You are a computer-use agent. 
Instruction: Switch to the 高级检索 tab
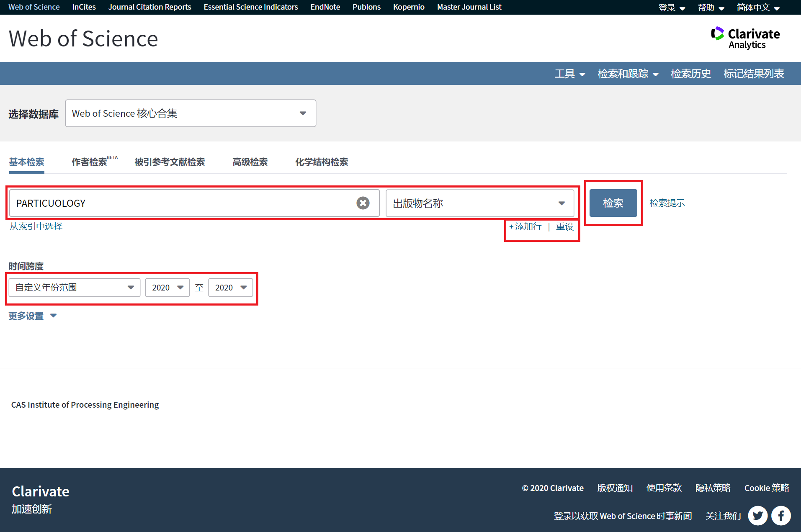[250, 162]
